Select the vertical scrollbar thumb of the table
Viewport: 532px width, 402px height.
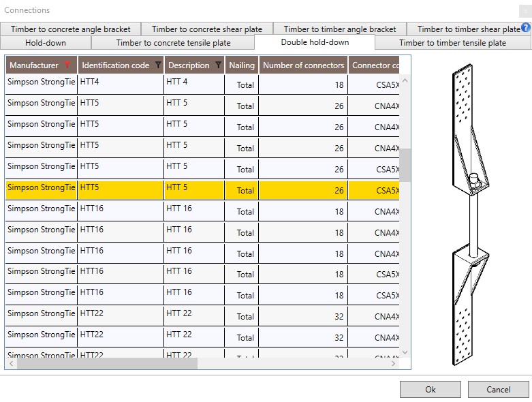point(405,165)
